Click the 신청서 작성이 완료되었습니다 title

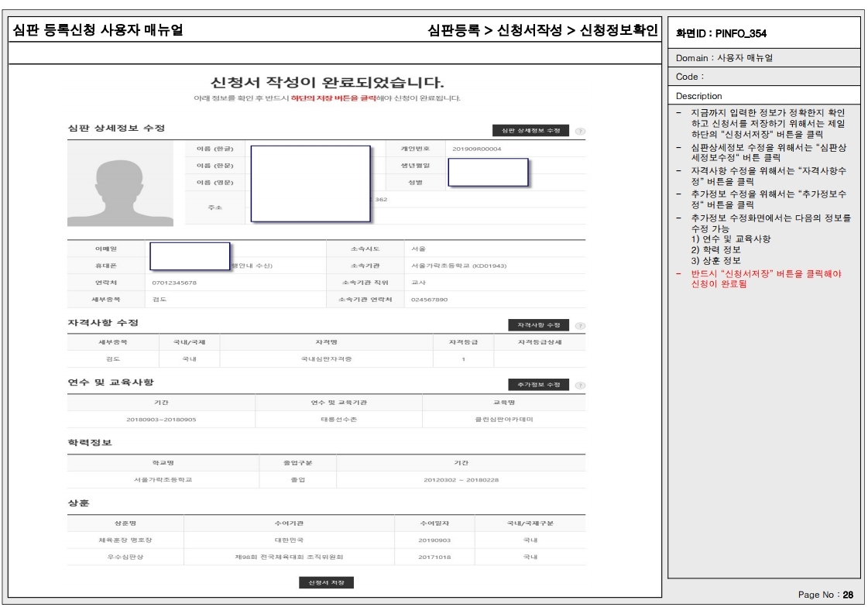328,83
